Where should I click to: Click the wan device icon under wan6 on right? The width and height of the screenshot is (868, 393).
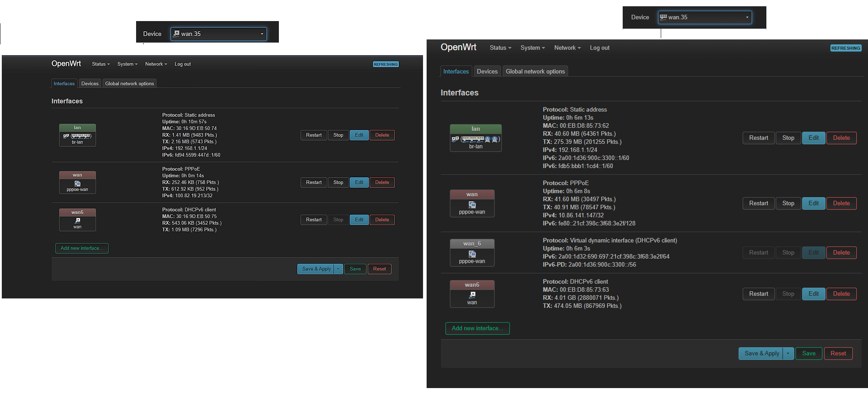click(x=472, y=295)
